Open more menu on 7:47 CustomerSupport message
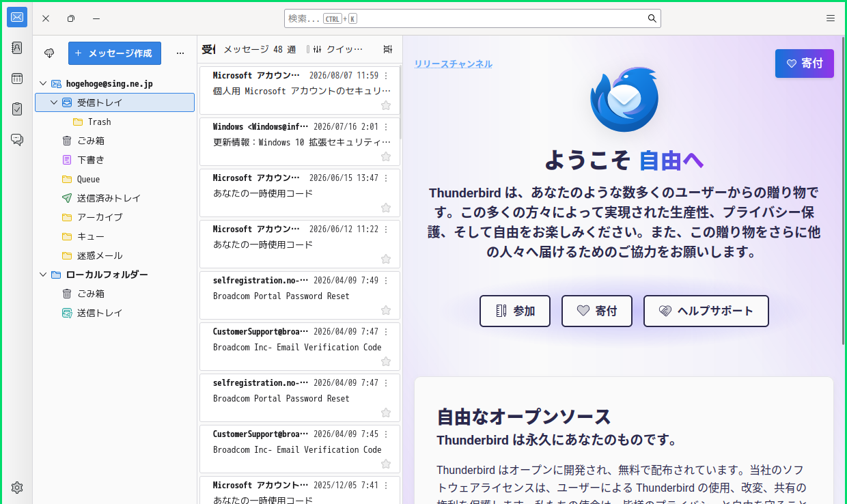Screen dimensions: 847x504 tap(386, 332)
